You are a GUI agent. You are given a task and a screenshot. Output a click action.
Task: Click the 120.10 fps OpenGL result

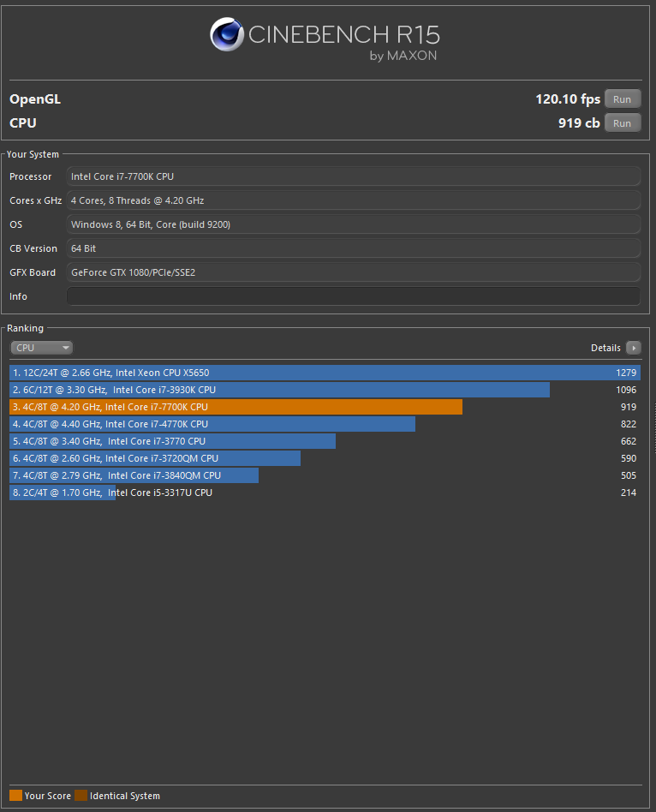click(x=568, y=99)
